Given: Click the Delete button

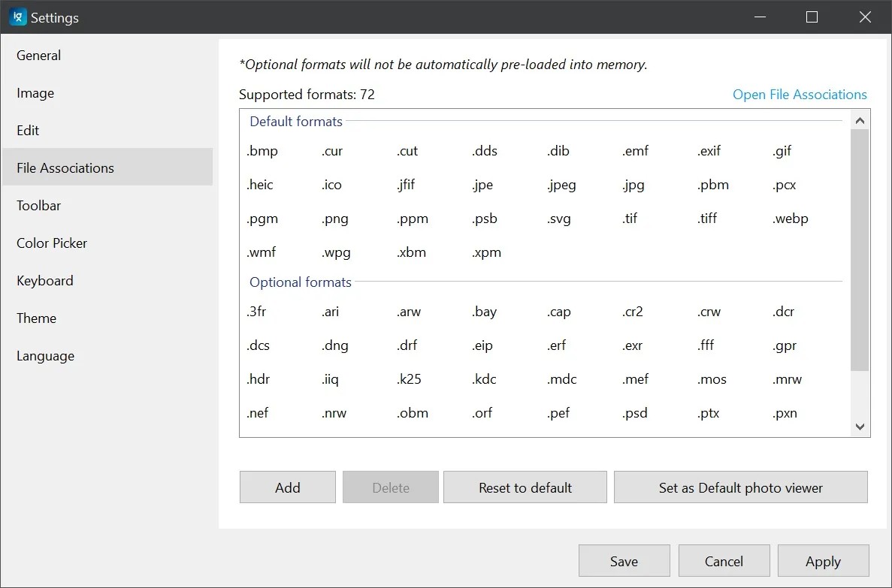Looking at the screenshot, I should [390, 487].
